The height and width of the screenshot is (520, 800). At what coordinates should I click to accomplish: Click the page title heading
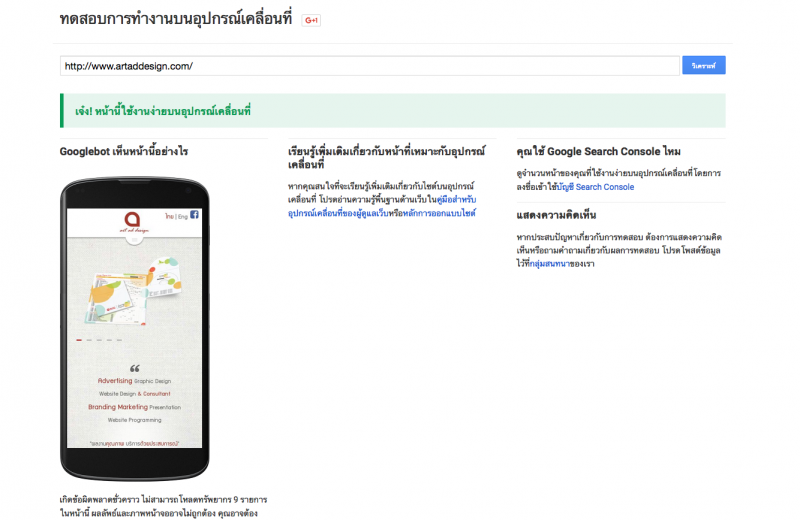(x=176, y=19)
